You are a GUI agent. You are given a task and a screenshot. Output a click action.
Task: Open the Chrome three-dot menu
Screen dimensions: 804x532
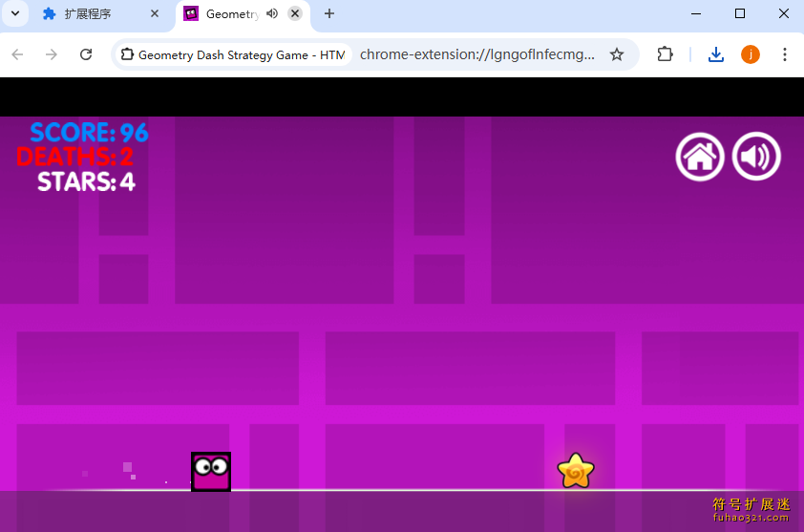click(x=785, y=54)
